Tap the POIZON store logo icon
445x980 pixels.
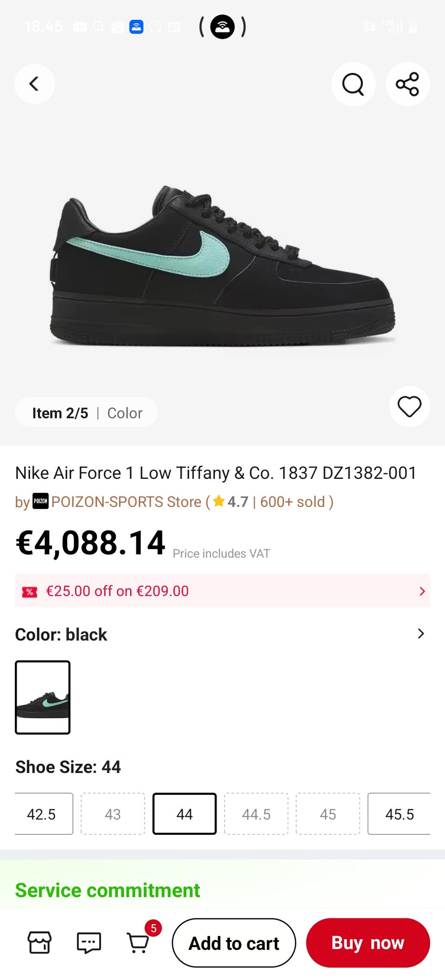[40, 501]
